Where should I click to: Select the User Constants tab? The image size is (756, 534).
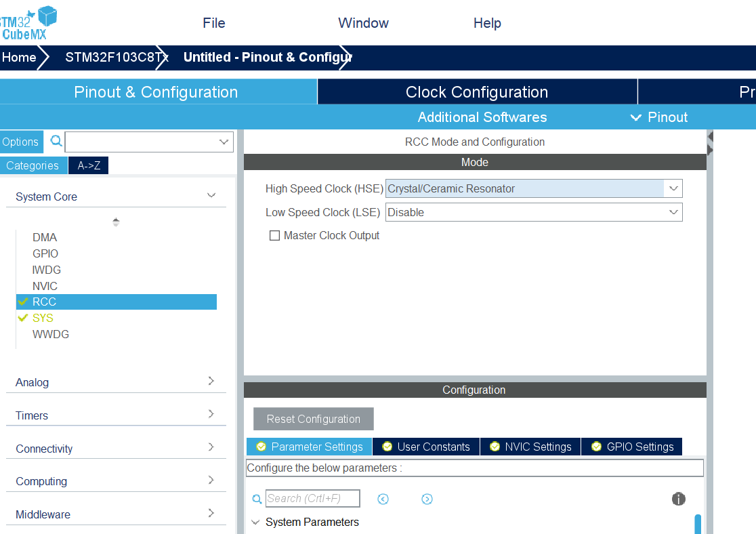pos(426,447)
